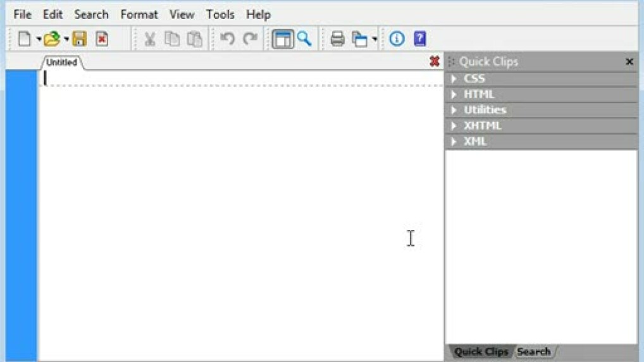Image resolution: width=644 pixels, height=362 pixels.
Task: Click inside the empty text editor area
Action: [x=240, y=215]
